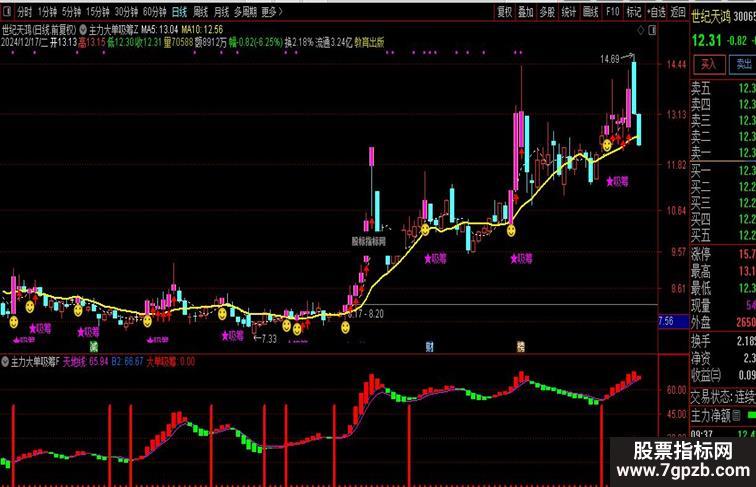
Task: Open settings icon beside 主力大单吸筹Z indicator
Action: [x=83, y=30]
